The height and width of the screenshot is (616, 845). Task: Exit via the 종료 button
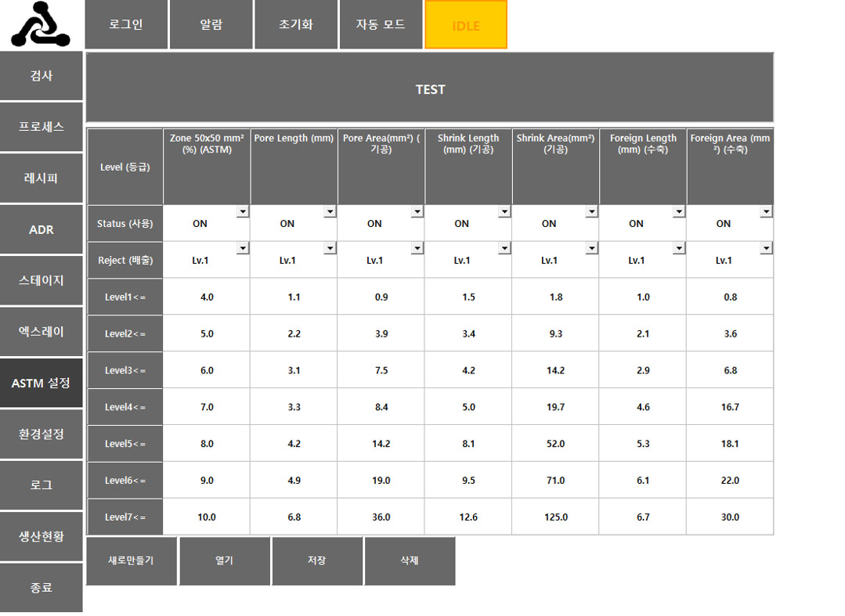click(42, 587)
